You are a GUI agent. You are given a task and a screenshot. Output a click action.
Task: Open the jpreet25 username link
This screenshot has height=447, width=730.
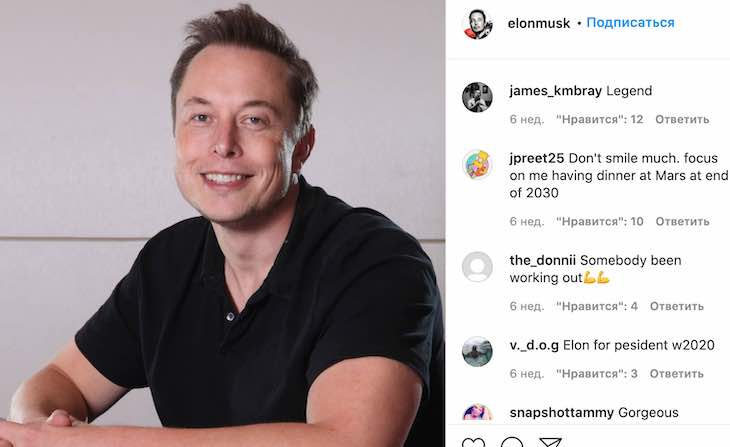[x=536, y=159]
